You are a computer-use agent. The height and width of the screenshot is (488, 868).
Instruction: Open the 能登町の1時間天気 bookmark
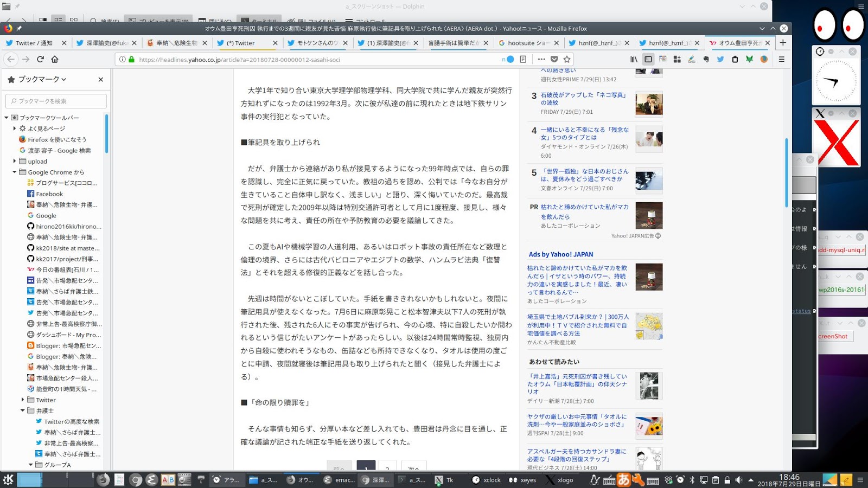coord(62,389)
